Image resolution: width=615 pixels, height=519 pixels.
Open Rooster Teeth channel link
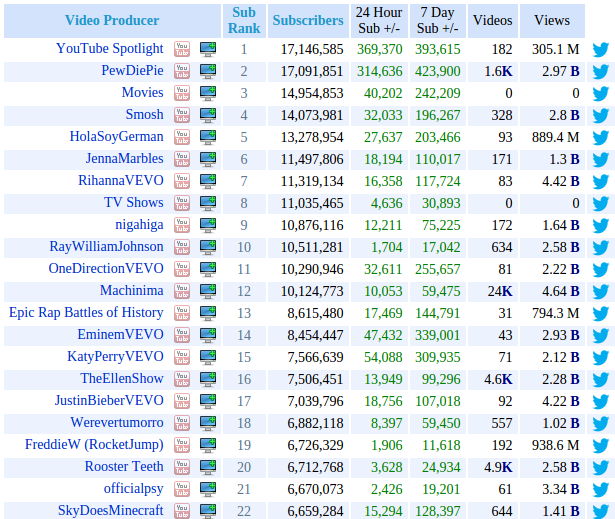pyautogui.click(x=124, y=466)
